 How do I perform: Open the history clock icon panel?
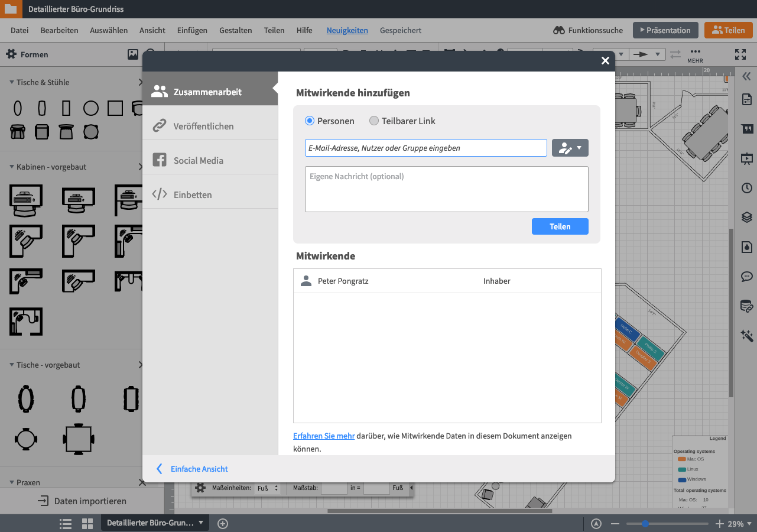tap(747, 188)
